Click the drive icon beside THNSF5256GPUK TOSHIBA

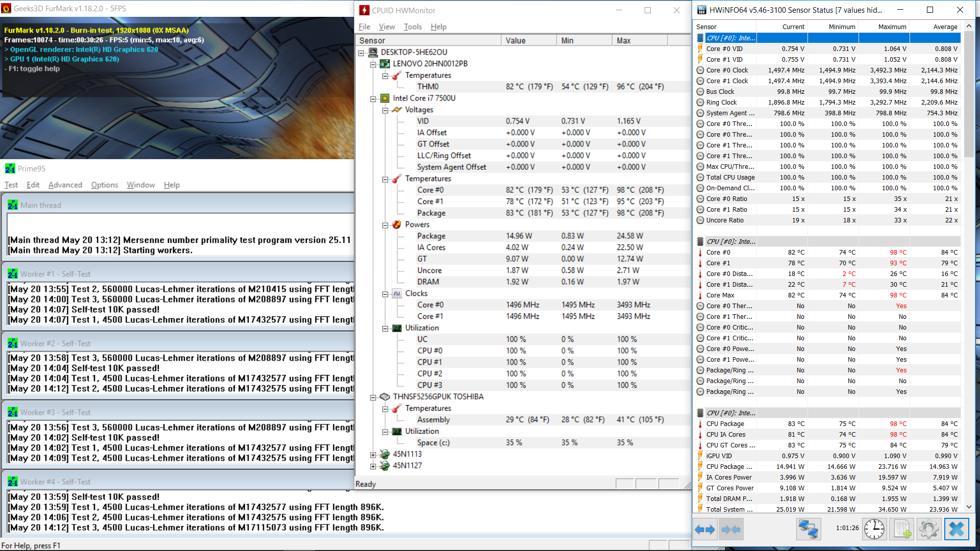[385, 396]
